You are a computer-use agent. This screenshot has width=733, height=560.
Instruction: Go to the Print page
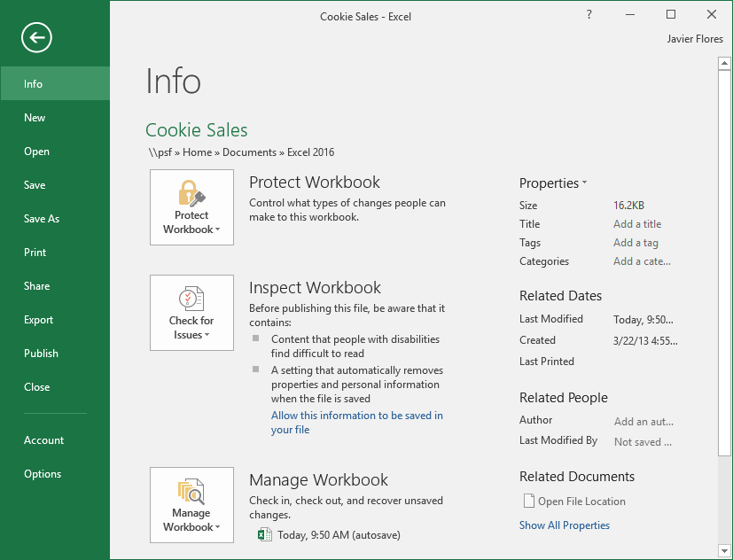coord(35,253)
